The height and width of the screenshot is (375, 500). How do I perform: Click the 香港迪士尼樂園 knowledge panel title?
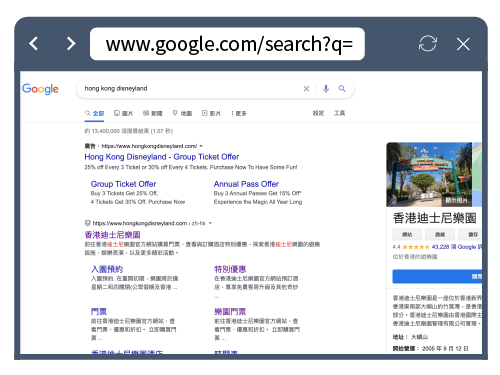click(x=434, y=218)
